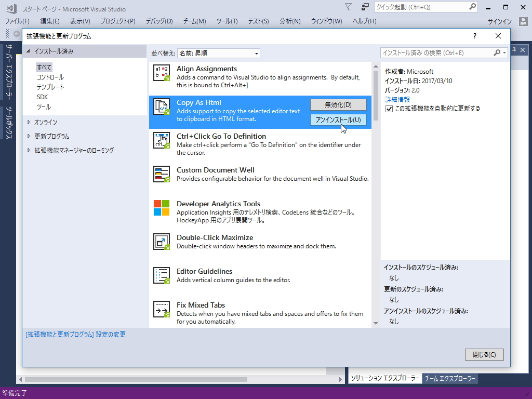Click the Editor Guidelines extension icon
Viewport: 532px width, 399px height.
click(162, 275)
